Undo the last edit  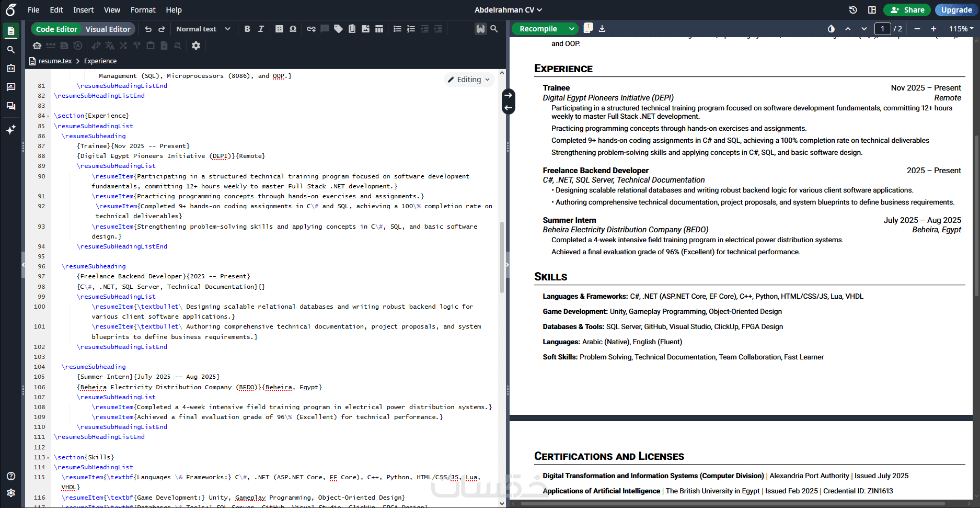(148, 29)
